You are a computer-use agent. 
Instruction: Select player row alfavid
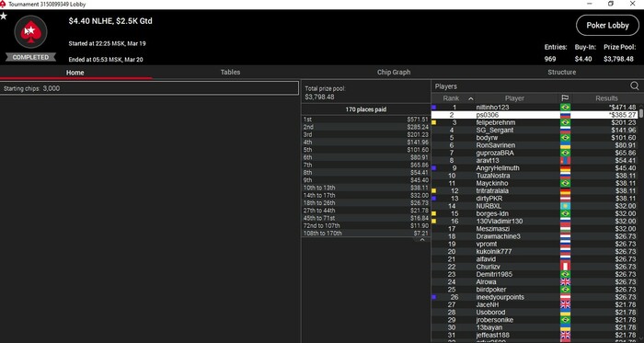[x=535, y=259]
